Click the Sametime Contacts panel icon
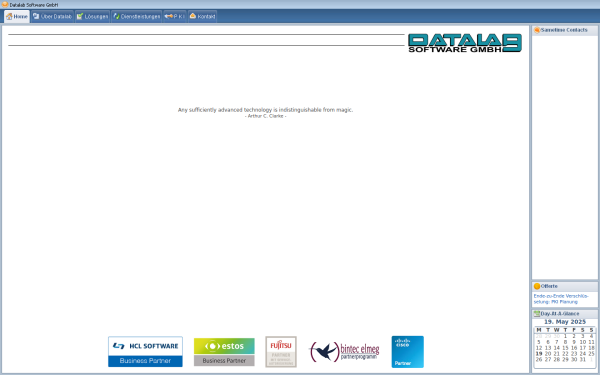This screenshot has height=375, width=600. [x=537, y=30]
